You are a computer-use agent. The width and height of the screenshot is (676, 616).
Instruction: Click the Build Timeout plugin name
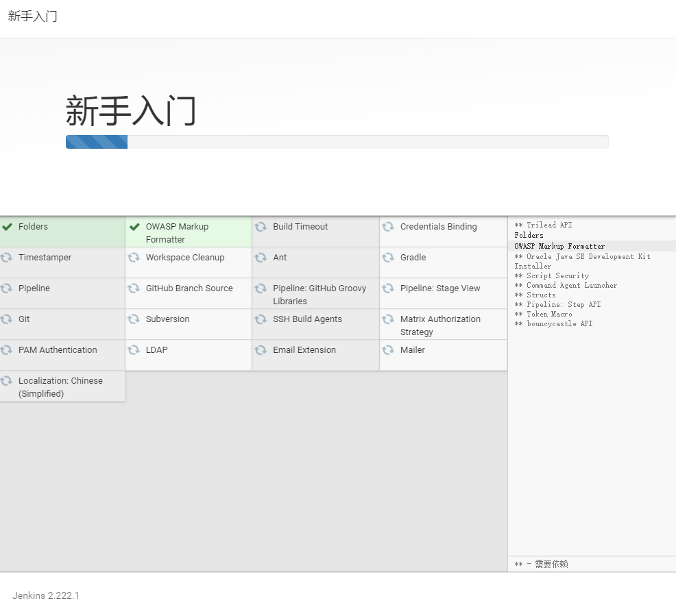pos(300,227)
